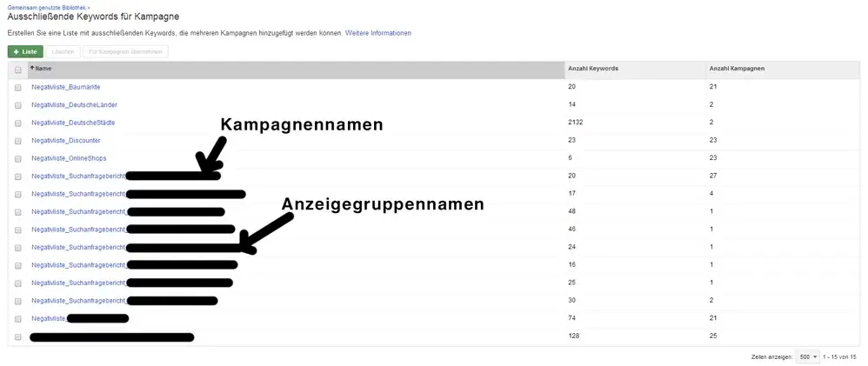Expand the Zeilen anzeigen 500 dropdown
Screen dimensions: 868x366
point(808,357)
